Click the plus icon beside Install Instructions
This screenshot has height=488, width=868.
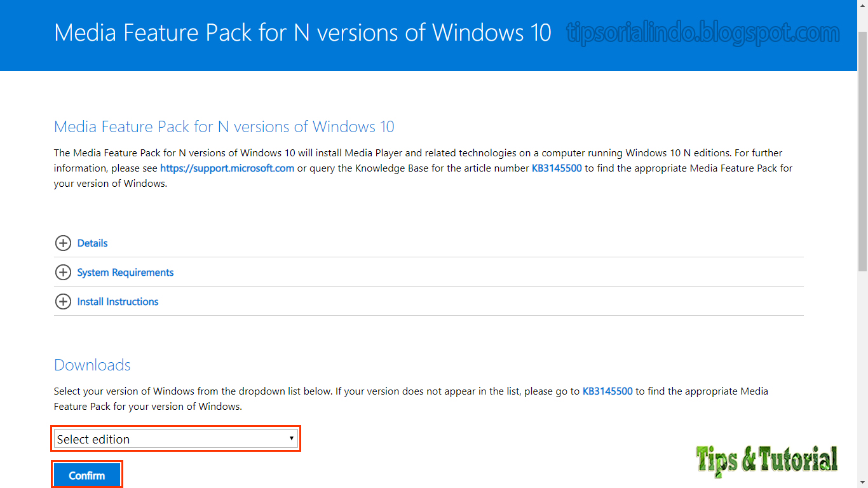[x=63, y=302]
